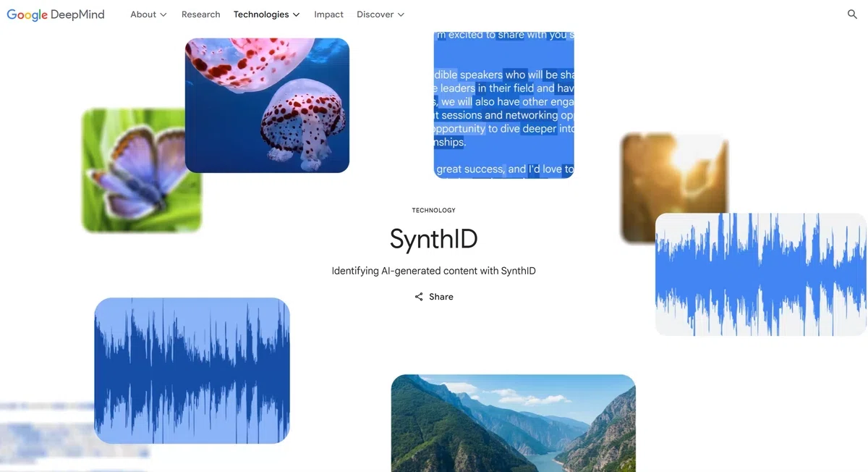The height and width of the screenshot is (472, 868).
Task: Click the white-background audio waveform card
Action: pos(760,274)
